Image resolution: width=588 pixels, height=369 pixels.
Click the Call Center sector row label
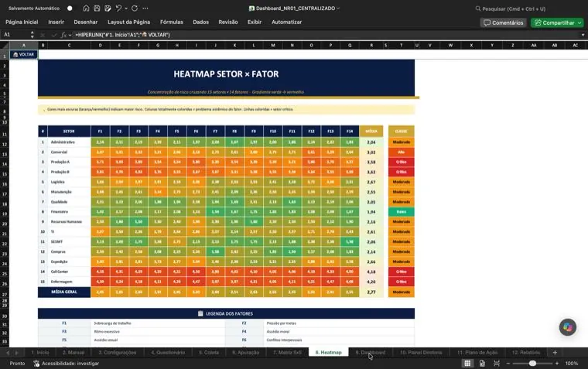(x=60, y=272)
